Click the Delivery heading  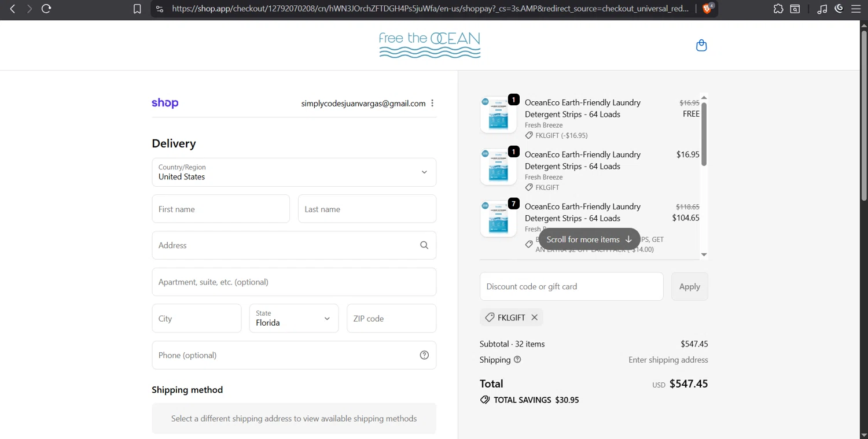tap(174, 143)
